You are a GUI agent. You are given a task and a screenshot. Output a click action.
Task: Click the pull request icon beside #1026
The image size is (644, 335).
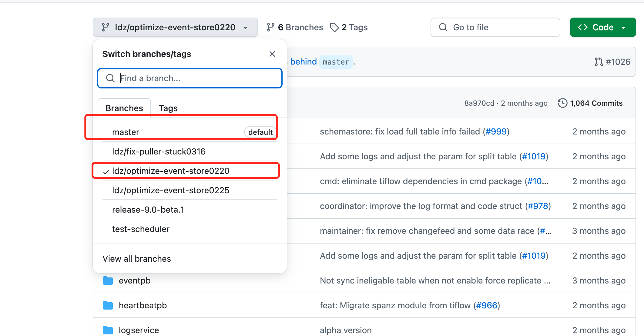599,62
